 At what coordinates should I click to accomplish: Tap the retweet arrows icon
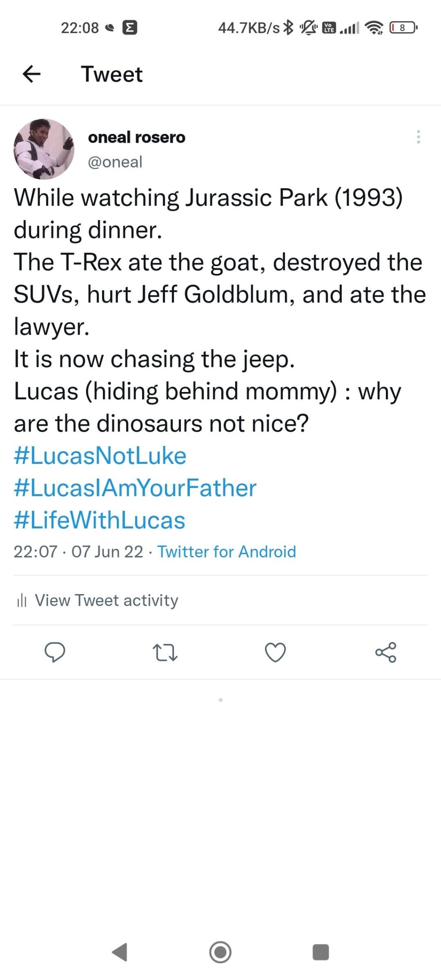click(165, 652)
